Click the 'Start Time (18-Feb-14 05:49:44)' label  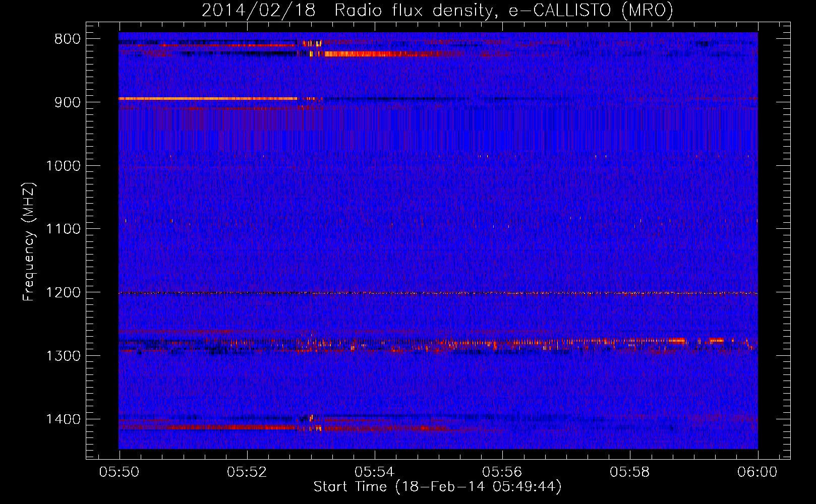point(437,487)
